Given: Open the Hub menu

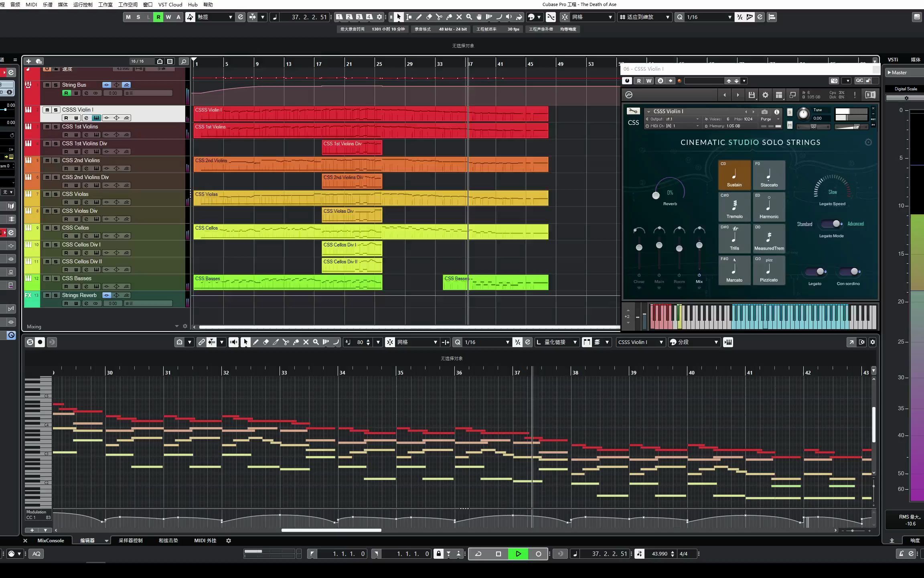Looking at the screenshot, I should point(192,4).
